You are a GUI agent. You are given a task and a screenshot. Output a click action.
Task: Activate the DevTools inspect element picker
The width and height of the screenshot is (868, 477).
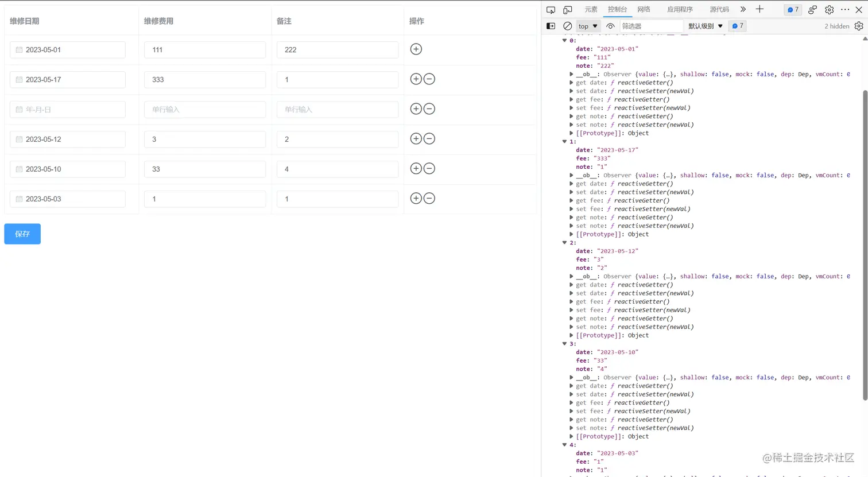(551, 10)
